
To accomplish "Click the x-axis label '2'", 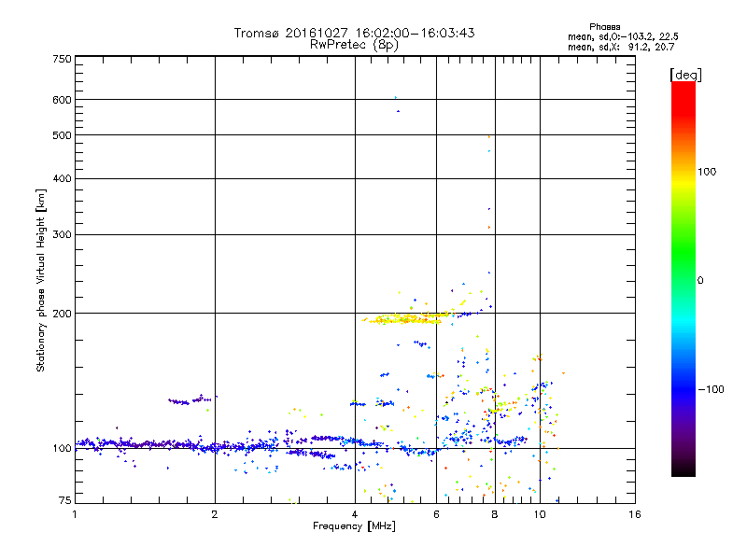I will [215, 514].
